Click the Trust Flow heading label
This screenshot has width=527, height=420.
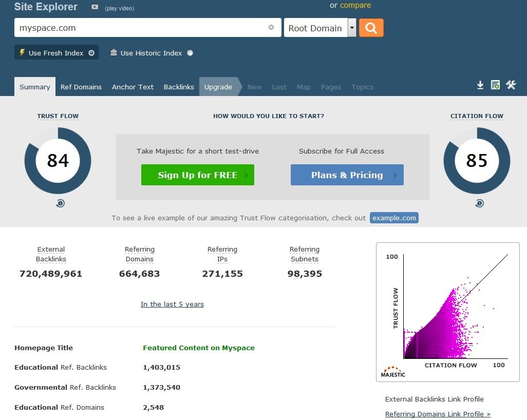[x=58, y=116]
